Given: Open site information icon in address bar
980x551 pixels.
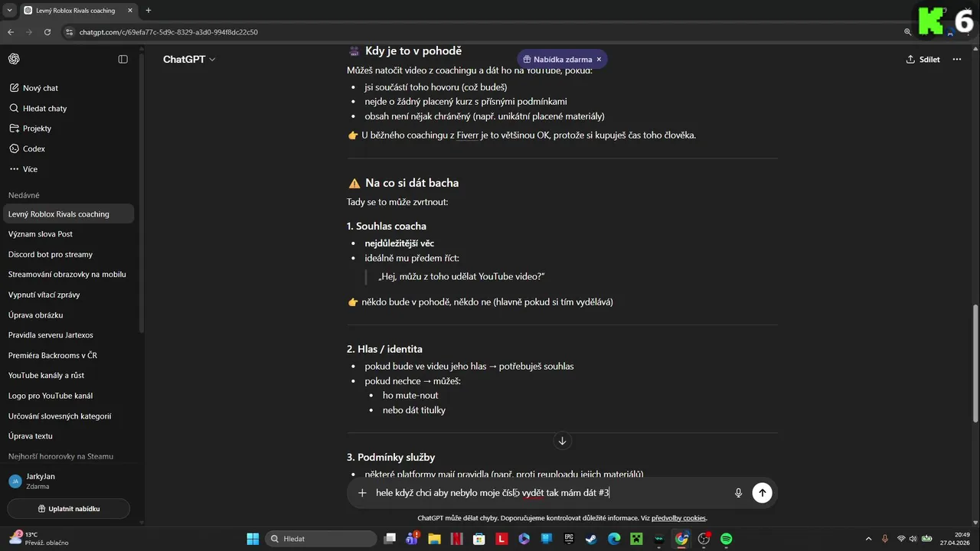Looking at the screenshot, I should click(x=69, y=32).
